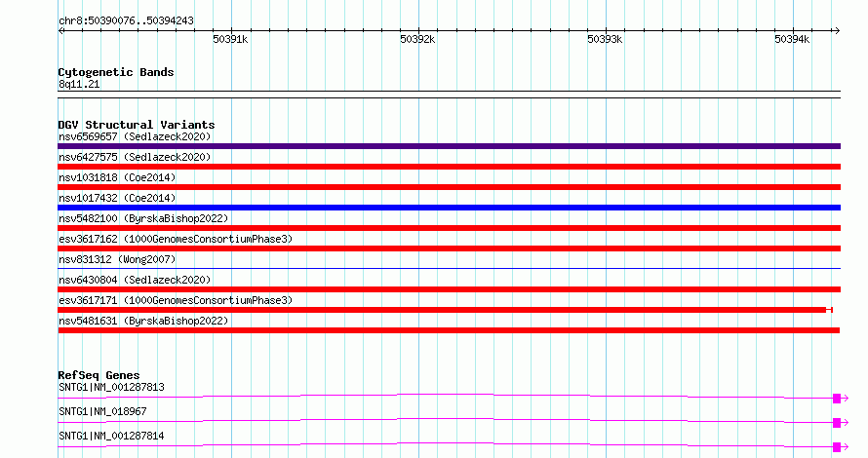This screenshot has height=458, width=868.
Task: Click the intron line of SNTG1|NM_001287814
Action: click(446, 443)
